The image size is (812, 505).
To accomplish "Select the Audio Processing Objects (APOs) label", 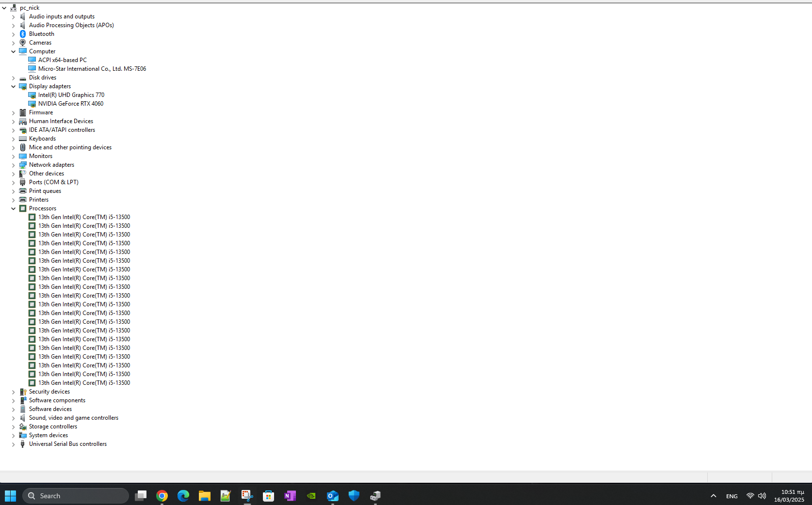I will tap(71, 25).
